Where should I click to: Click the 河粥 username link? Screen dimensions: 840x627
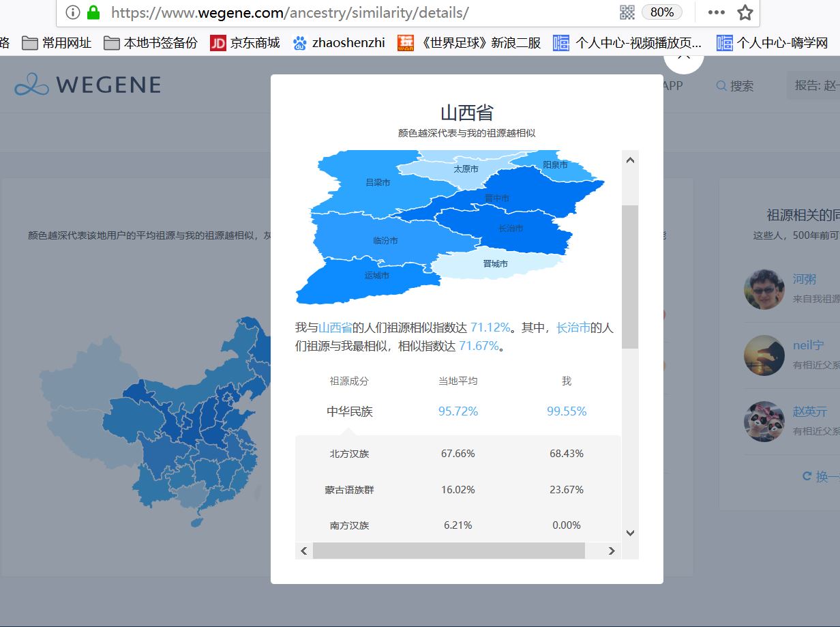coord(805,279)
